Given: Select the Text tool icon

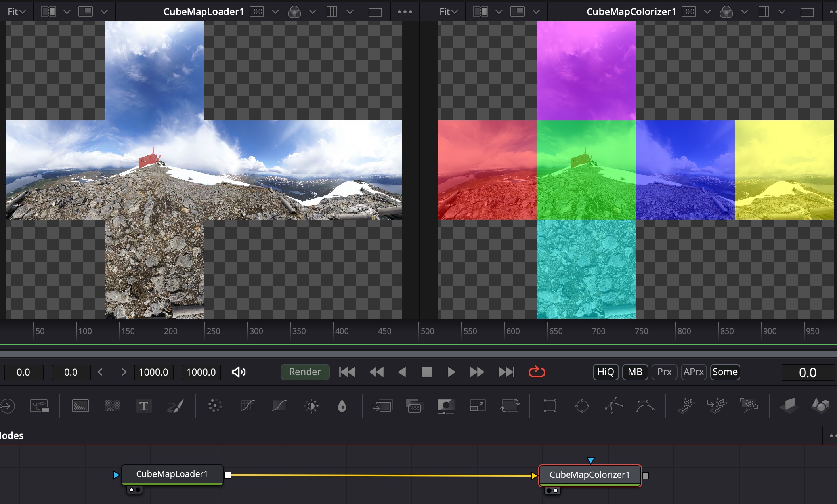Looking at the screenshot, I should point(143,406).
